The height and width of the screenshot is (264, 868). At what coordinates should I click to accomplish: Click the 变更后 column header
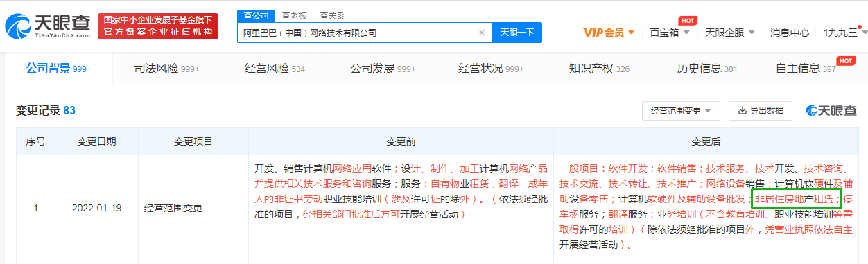pos(706,141)
